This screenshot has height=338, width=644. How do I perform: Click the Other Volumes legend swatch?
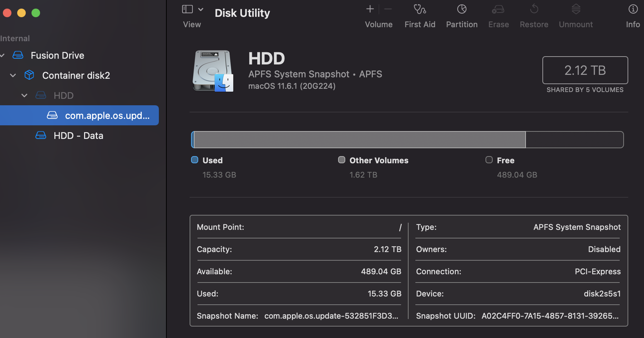pos(342,160)
